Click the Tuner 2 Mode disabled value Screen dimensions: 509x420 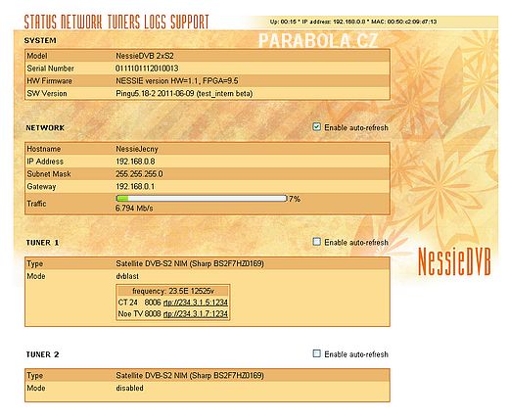click(129, 388)
